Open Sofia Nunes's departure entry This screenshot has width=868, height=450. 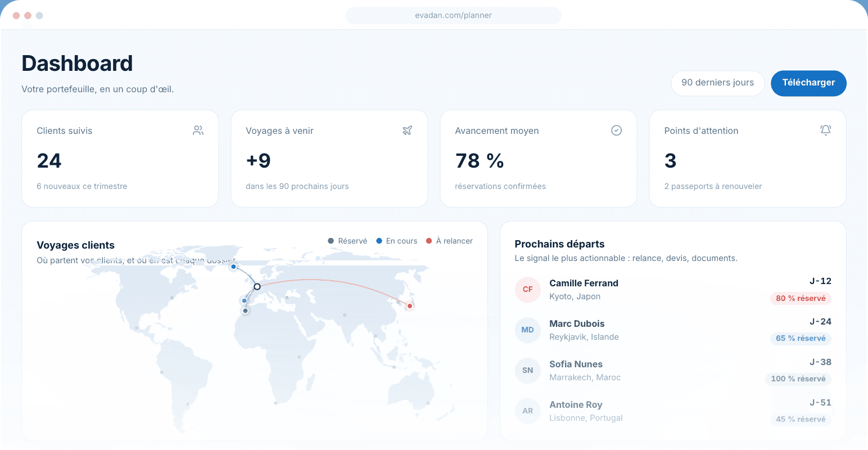(673, 371)
